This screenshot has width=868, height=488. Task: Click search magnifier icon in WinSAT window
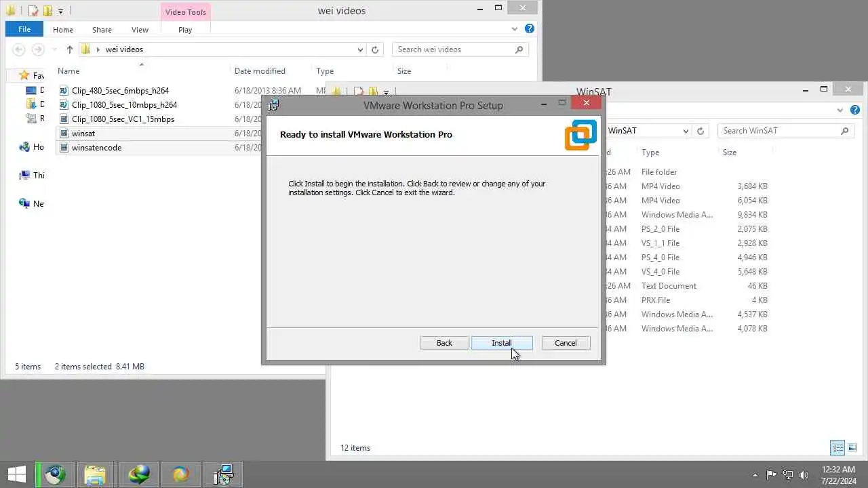[845, 131]
